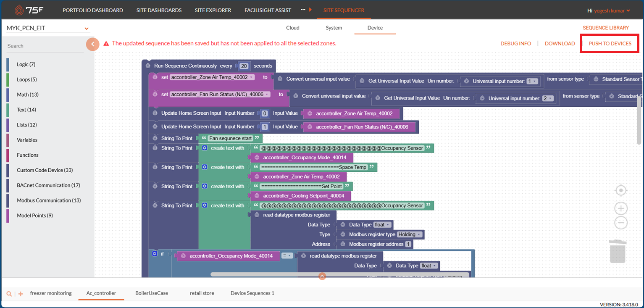Open Site Dashboards menu

coord(159,10)
